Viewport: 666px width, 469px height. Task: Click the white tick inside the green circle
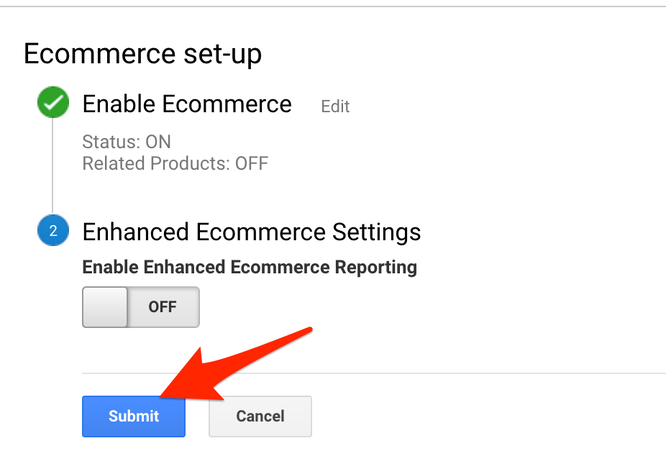[x=52, y=104]
